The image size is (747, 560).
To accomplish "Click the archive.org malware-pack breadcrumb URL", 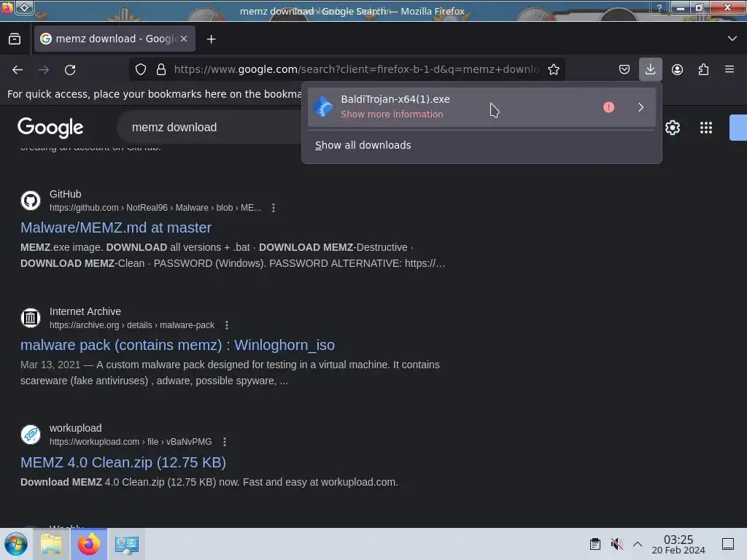I will coord(132,325).
